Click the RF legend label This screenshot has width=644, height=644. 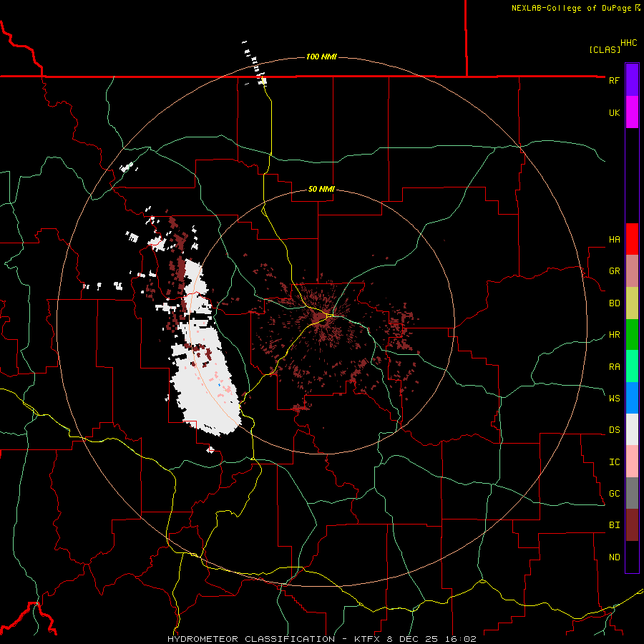614,80
